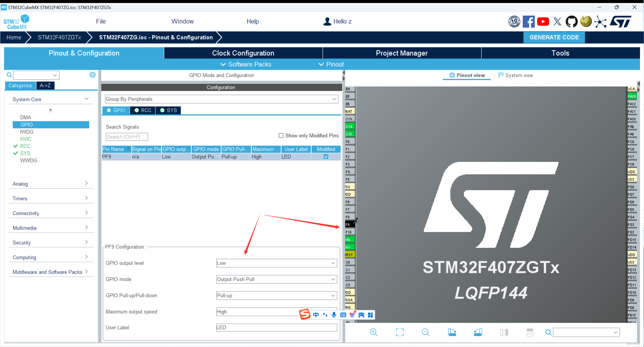The width and height of the screenshot is (644, 347).
Task: Zoom in on the pinout view
Action: pos(374,332)
